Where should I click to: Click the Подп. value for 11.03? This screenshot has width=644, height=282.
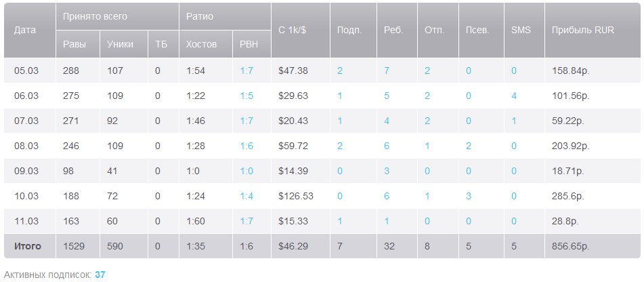(339, 221)
